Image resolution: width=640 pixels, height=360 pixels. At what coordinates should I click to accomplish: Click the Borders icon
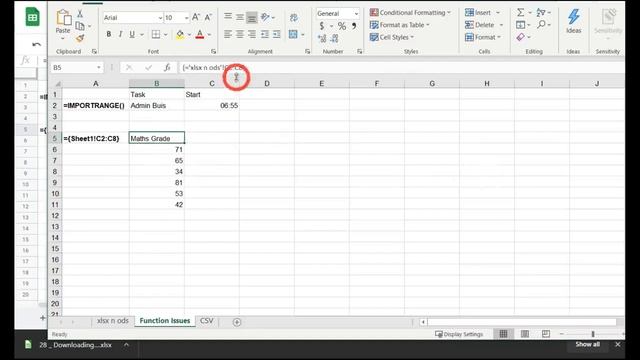[156, 34]
